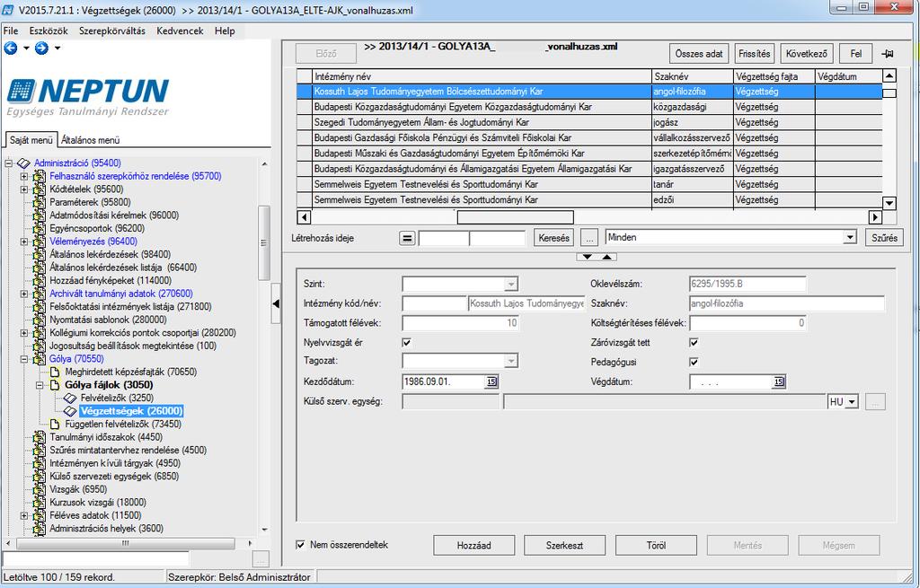The height and width of the screenshot is (588, 920).
Task: Open the Végdátum calendar picker icon
Action: pos(779,382)
